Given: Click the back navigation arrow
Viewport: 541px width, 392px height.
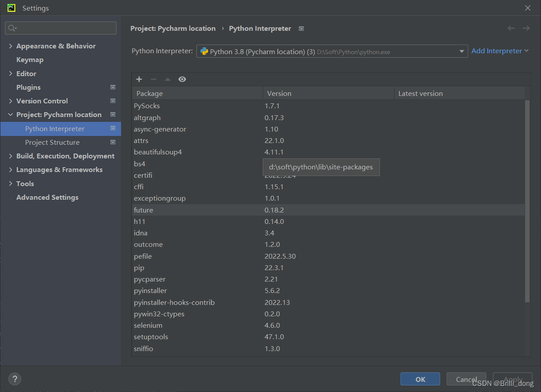Looking at the screenshot, I should (511, 28).
